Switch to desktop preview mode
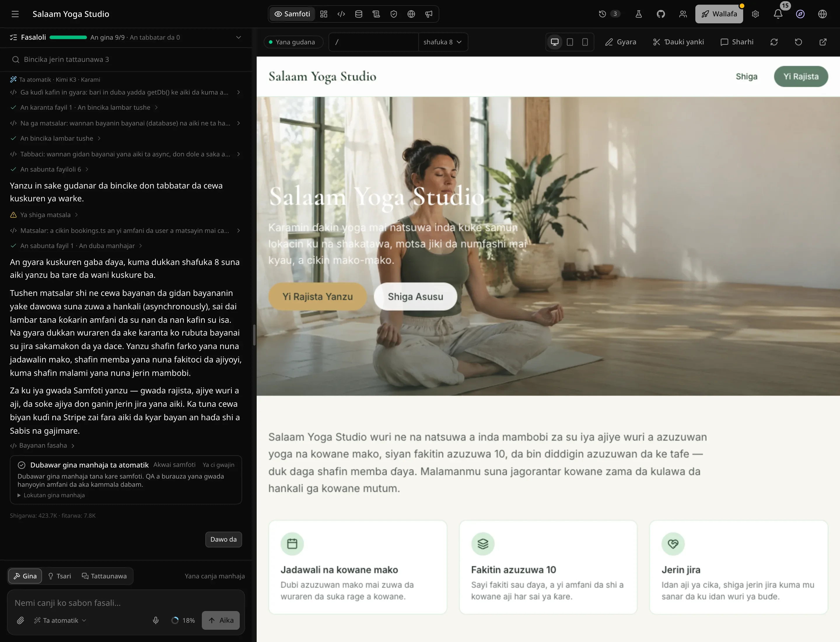 [555, 42]
